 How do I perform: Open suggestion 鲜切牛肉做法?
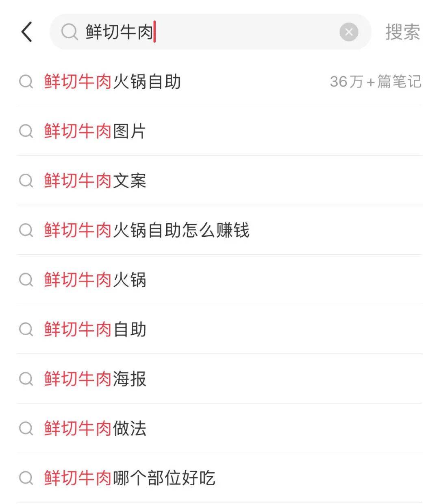[95, 428]
